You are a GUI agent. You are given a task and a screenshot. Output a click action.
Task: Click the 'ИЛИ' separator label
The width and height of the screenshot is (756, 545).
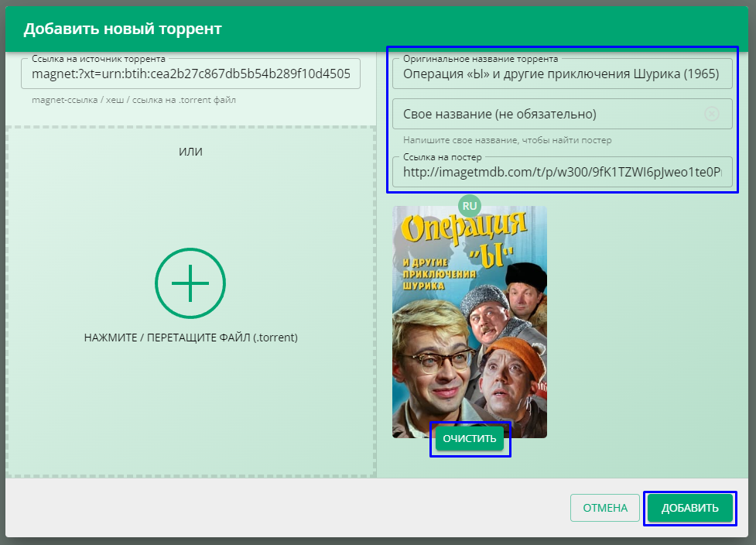coord(190,152)
